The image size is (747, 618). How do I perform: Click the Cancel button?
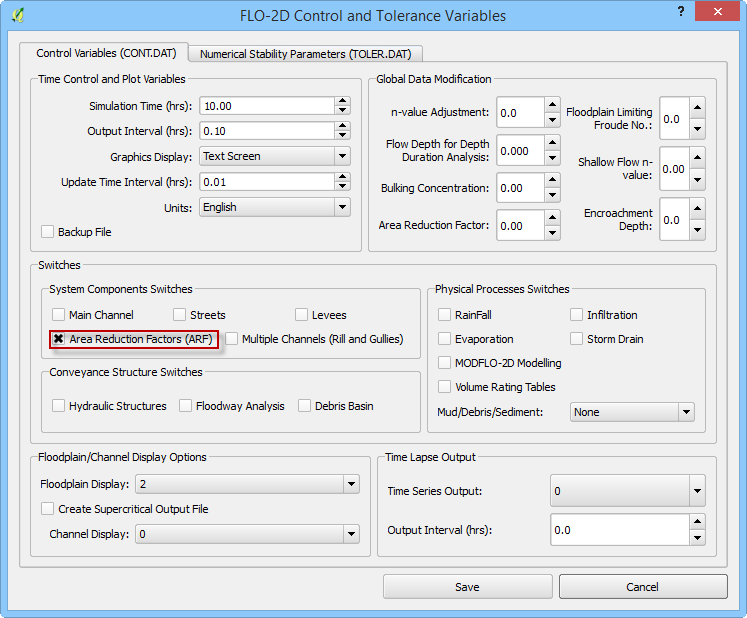[643, 587]
